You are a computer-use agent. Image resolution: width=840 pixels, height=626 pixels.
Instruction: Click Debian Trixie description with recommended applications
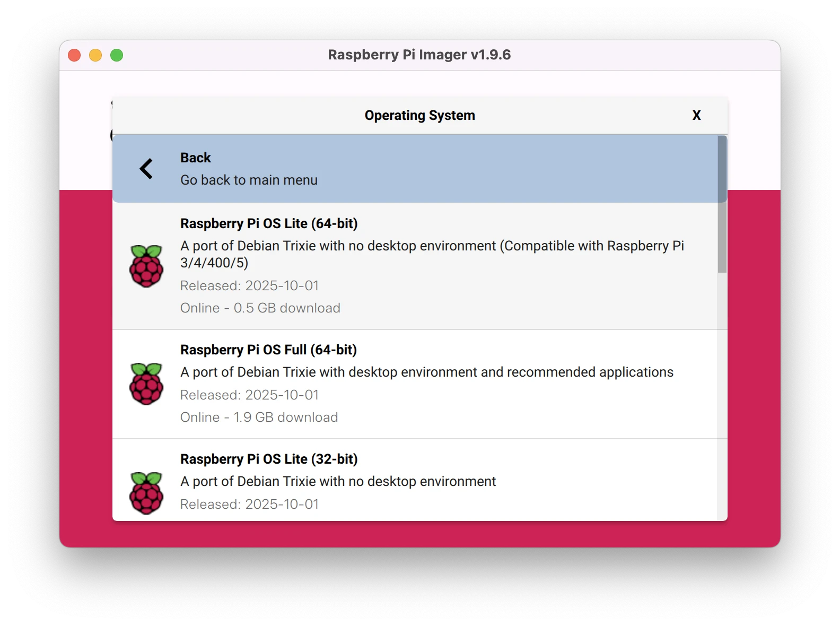click(427, 372)
